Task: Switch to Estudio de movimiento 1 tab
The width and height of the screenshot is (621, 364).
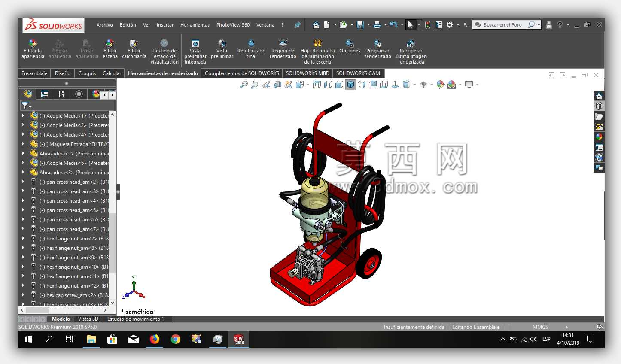Action: [135, 319]
